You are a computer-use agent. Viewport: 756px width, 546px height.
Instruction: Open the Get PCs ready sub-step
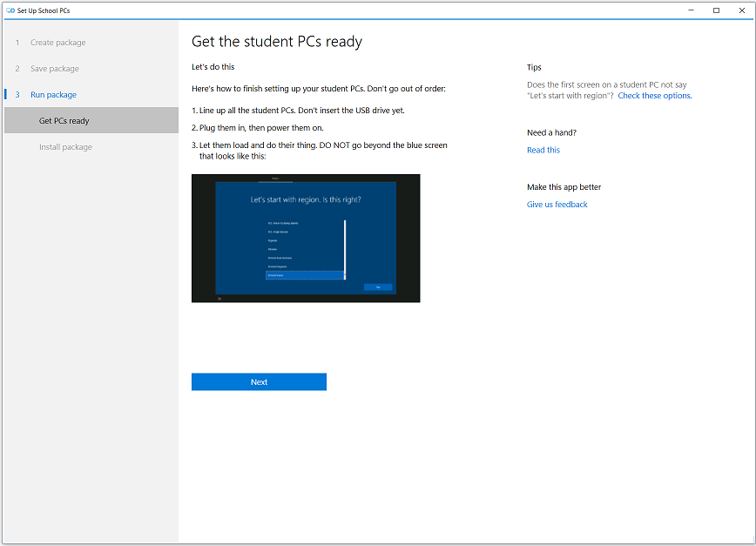(x=64, y=121)
